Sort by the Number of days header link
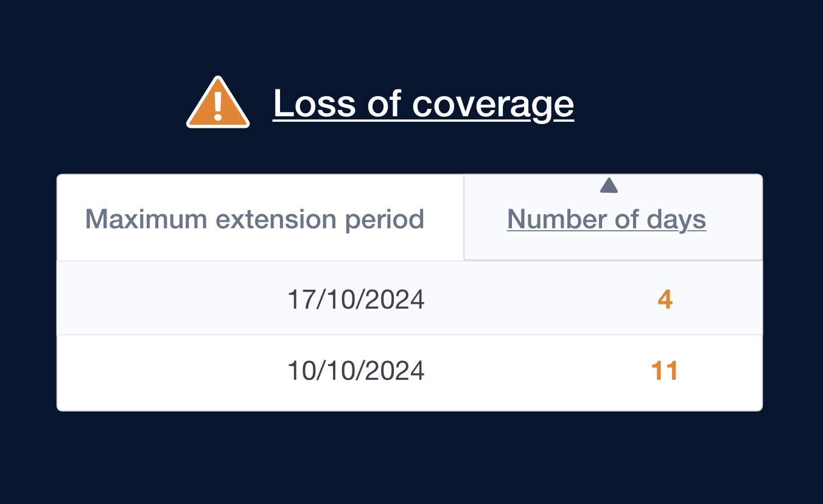This screenshot has height=504, width=823. (606, 219)
